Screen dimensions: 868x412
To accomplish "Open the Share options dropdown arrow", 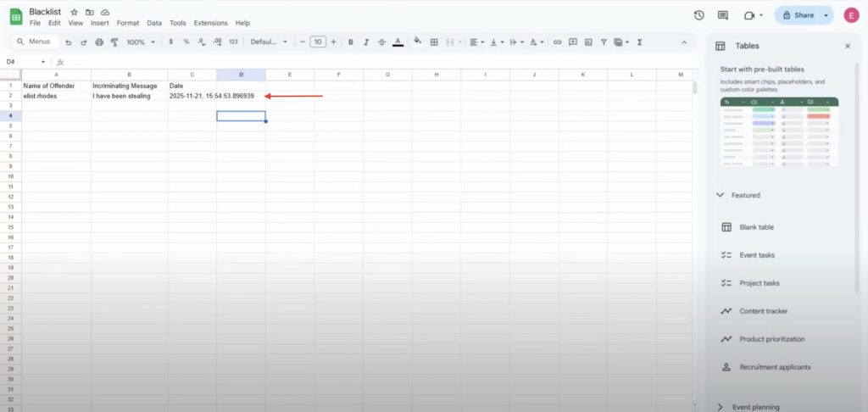I will (826, 15).
